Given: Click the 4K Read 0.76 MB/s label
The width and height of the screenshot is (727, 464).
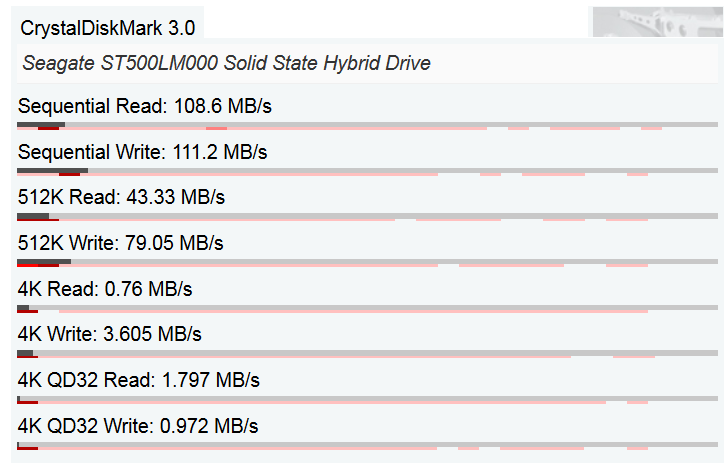Looking at the screenshot, I should tap(105, 289).
